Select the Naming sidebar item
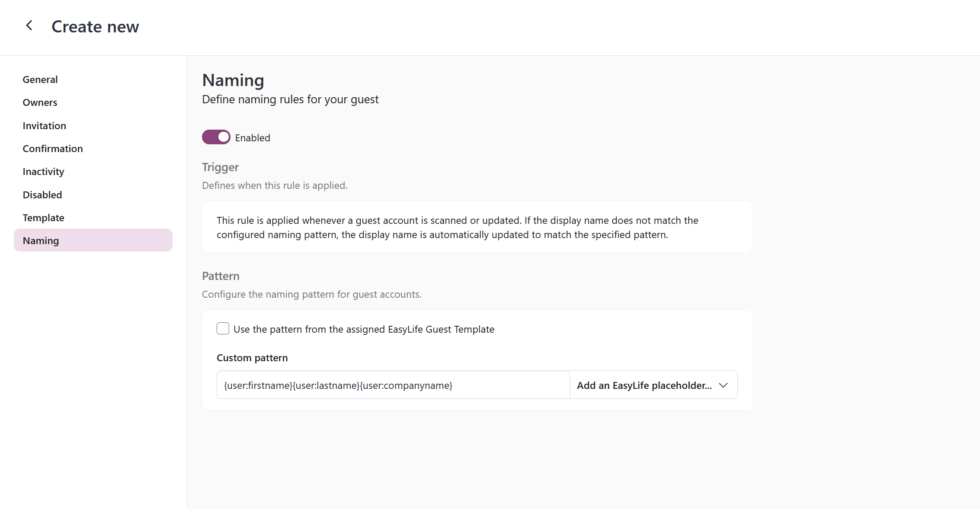The image size is (980, 509). coord(41,241)
